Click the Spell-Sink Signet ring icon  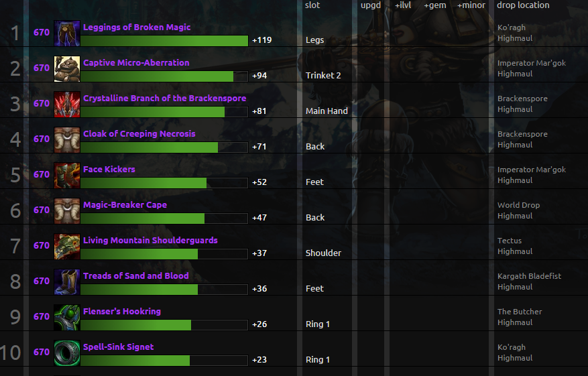tap(66, 353)
